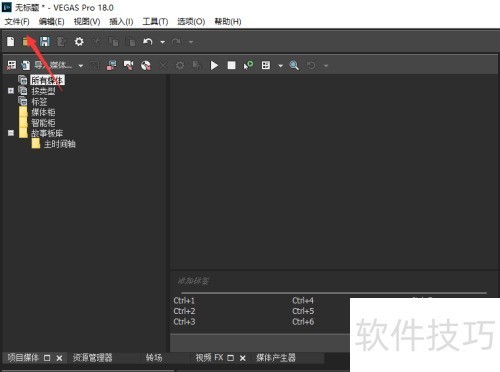Switch to the 转场 tab
500x372 pixels.
pyautogui.click(x=154, y=358)
